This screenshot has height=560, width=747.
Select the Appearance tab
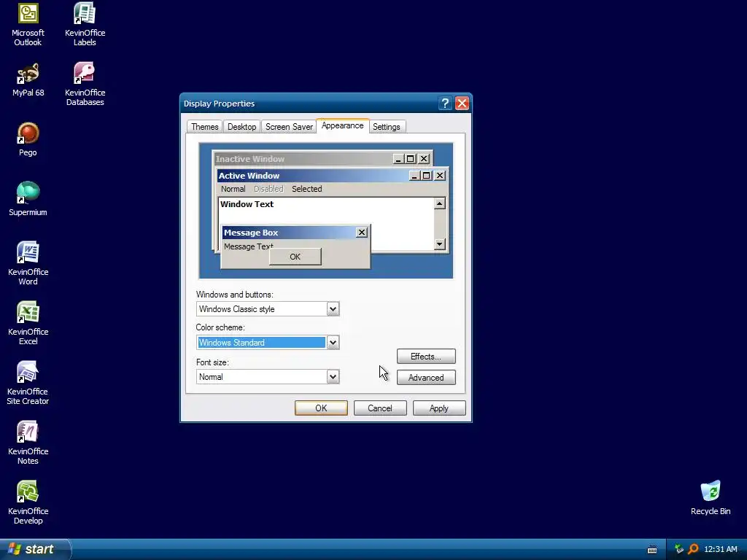[x=343, y=125]
